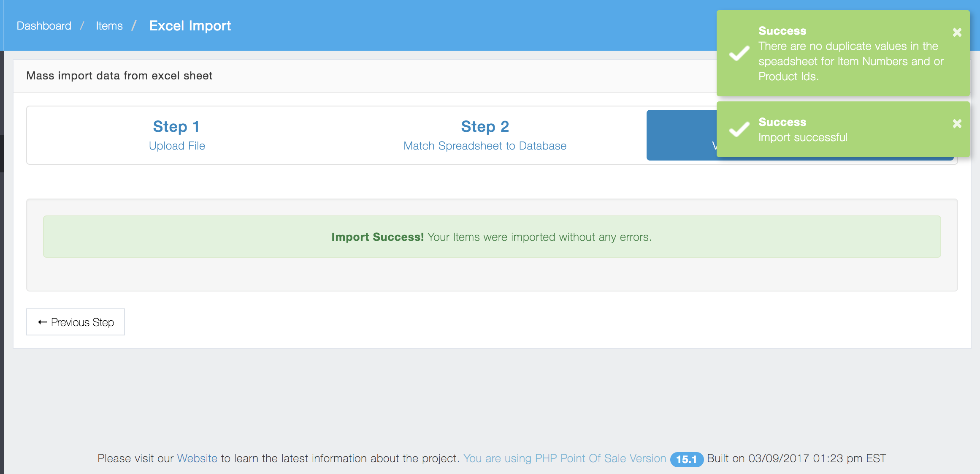Switch to Step 1 Upload File
This screenshot has width=980, height=474.
coord(177,135)
